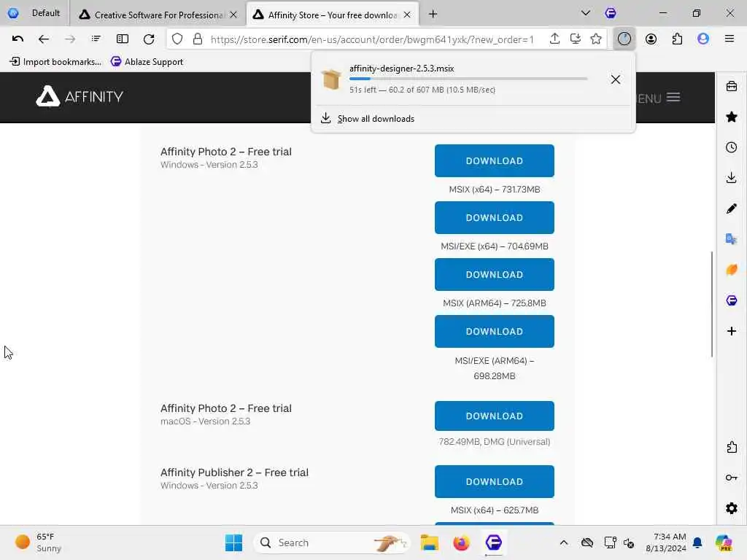747x560 pixels.
Task: Open the history clock in sidebar
Action: (x=732, y=147)
